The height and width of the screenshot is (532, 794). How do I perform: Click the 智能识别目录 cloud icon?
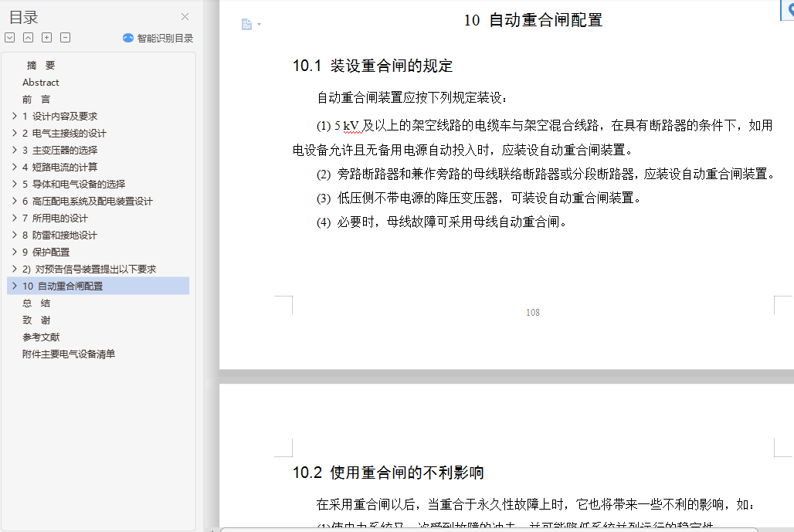(x=128, y=38)
